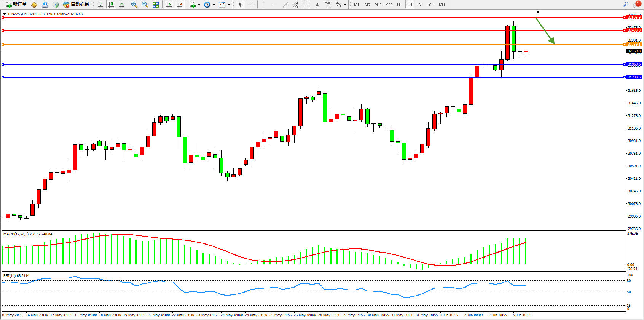Zoom out on the chart
Image resolution: width=644 pixels, height=320 pixels.
[x=145, y=5]
